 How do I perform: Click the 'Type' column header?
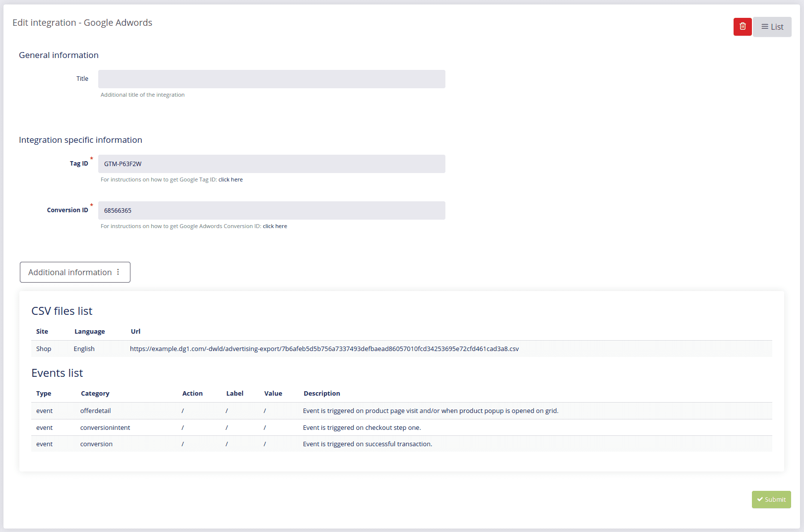coord(44,393)
